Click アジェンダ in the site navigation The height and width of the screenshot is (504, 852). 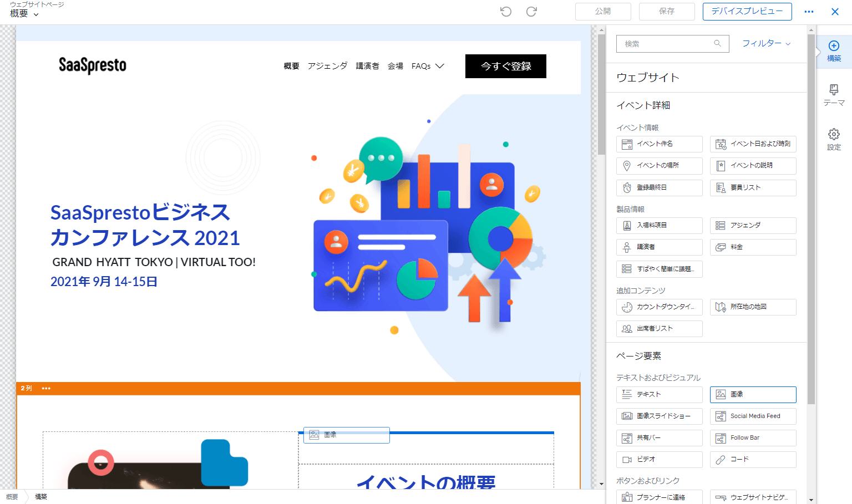328,66
